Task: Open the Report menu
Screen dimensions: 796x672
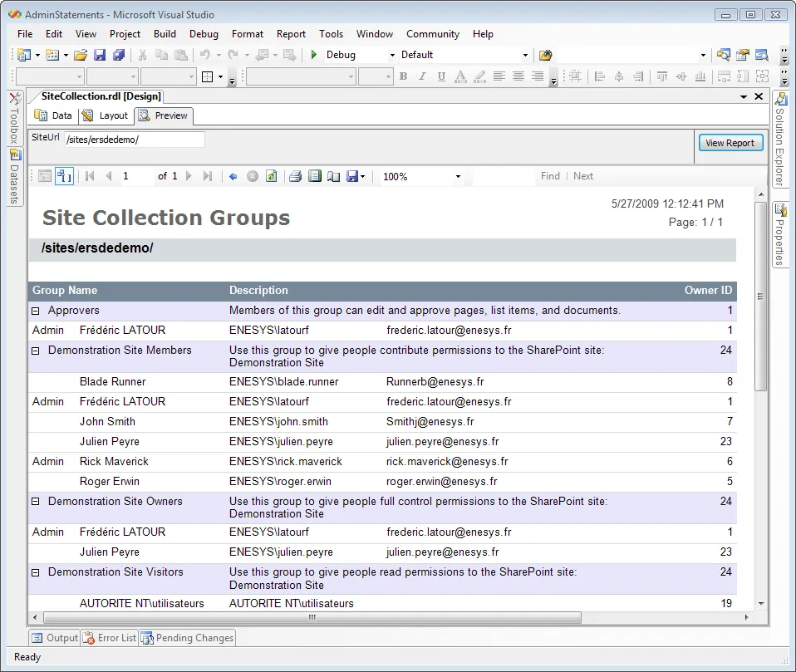Action: 291,34
